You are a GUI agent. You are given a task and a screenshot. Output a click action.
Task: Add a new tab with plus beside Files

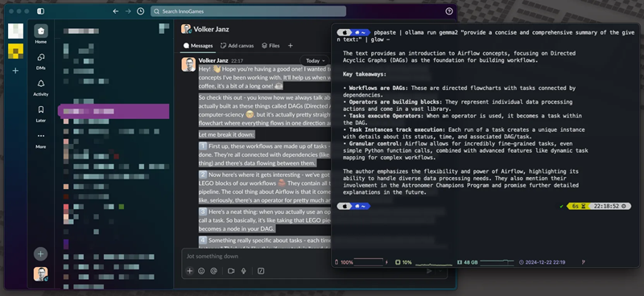pos(290,46)
